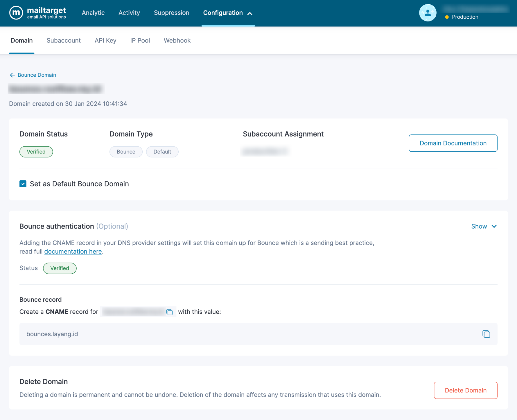Select the Webhook tab

click(x=177, y=41)
